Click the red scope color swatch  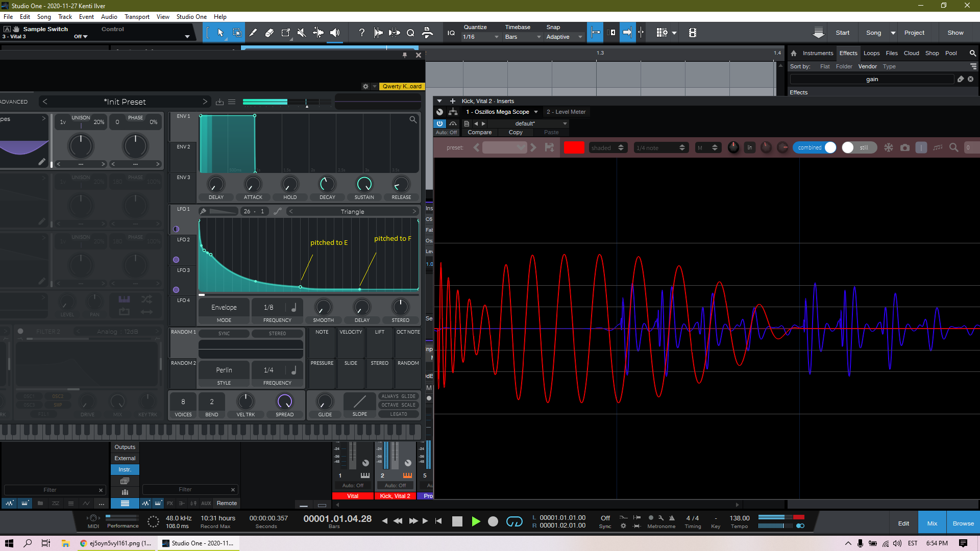pos(574,147)
